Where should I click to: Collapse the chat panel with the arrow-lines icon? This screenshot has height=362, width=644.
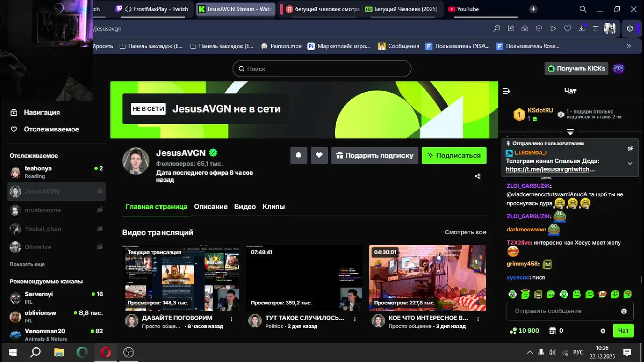pyautogui.click(x=506, y=91)
